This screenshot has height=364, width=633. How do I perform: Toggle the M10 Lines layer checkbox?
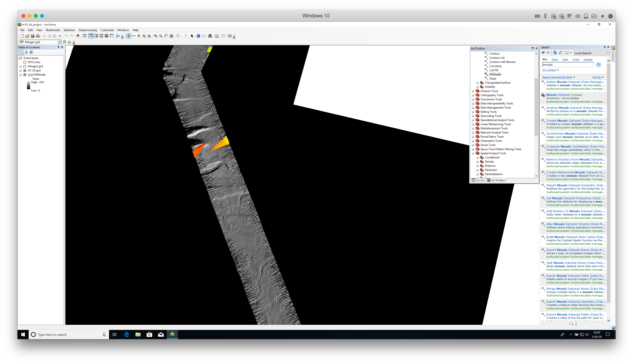[25, 62]
